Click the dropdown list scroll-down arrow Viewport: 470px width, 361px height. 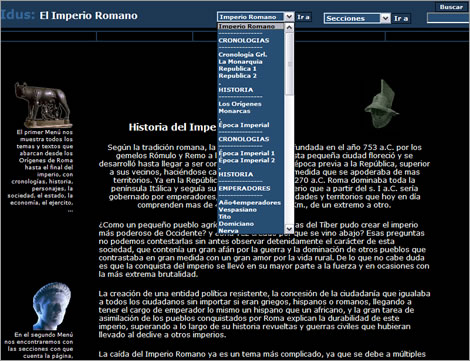(x=289, y=229)
